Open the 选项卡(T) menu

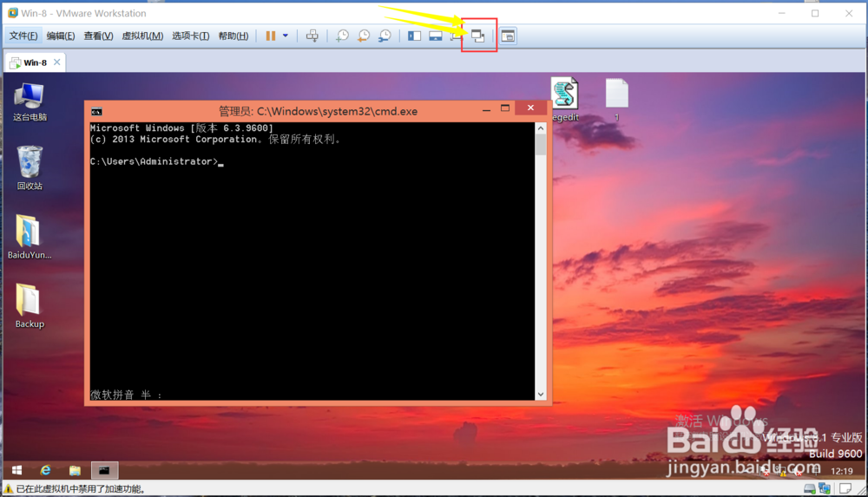(x=190, y=36)
